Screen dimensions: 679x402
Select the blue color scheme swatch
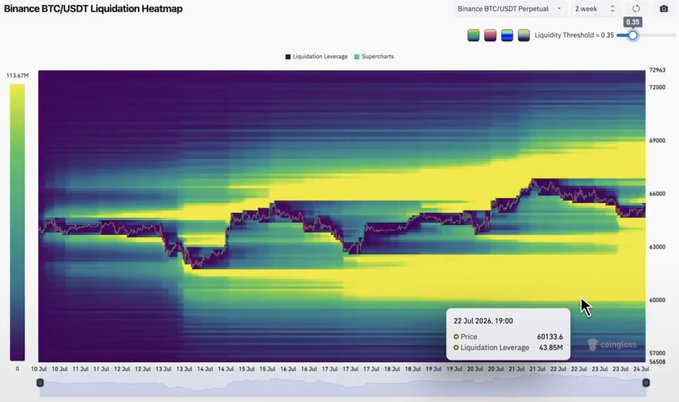pos(507,35)
